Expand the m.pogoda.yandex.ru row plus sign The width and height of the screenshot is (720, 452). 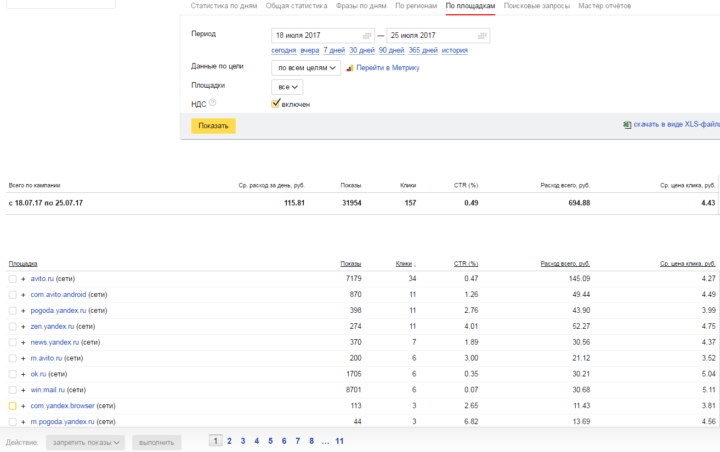[x=23, y=422]
